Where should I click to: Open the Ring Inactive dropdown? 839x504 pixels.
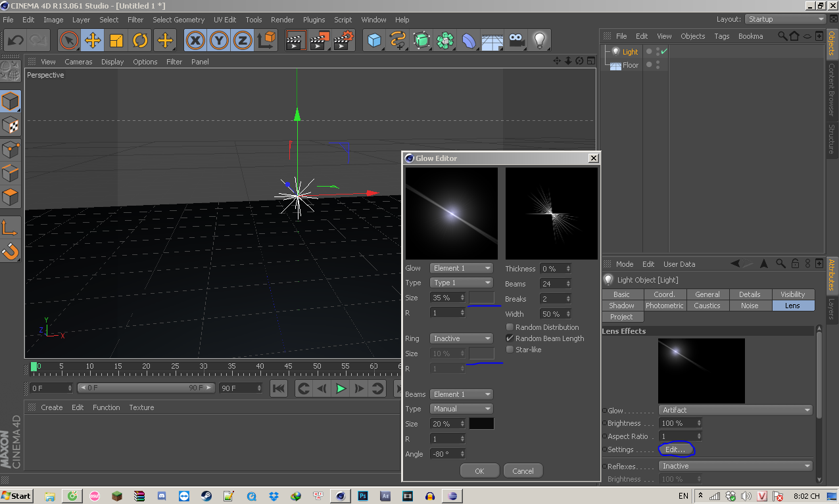pyautogui.click(x=461, y=338)
